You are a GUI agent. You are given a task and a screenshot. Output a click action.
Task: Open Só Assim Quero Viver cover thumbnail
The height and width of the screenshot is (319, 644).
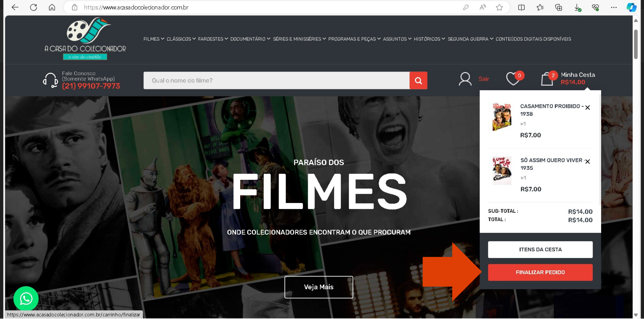pyautogui.click(x=502, y=171)
